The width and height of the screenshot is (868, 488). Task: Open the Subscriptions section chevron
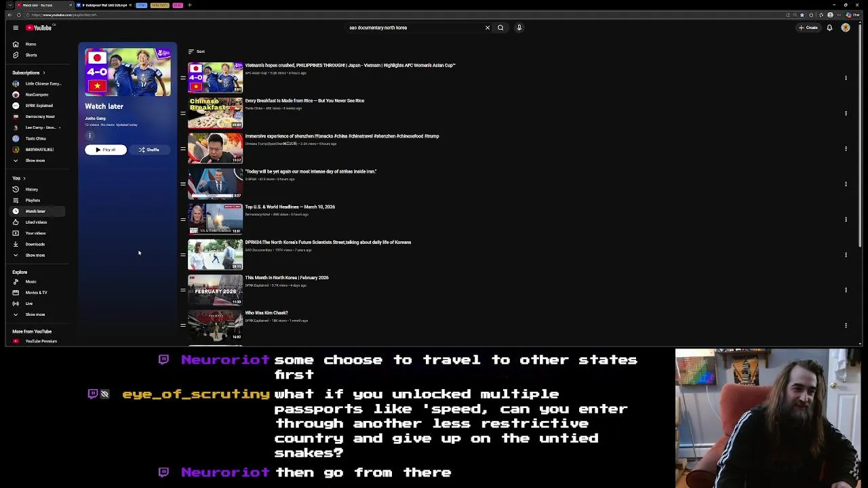[x=44, y=73]
